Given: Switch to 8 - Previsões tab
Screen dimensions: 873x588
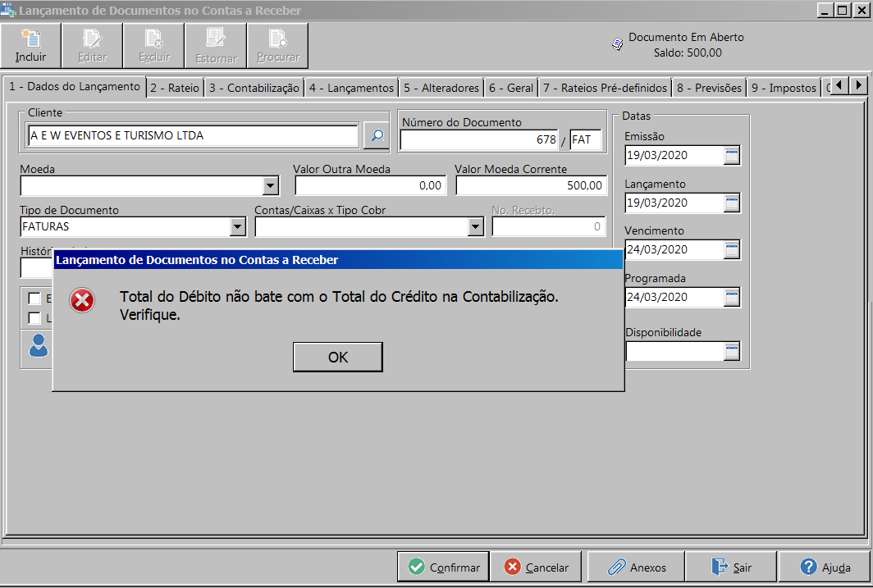Looking at the screenshot, I should (709, 88).
